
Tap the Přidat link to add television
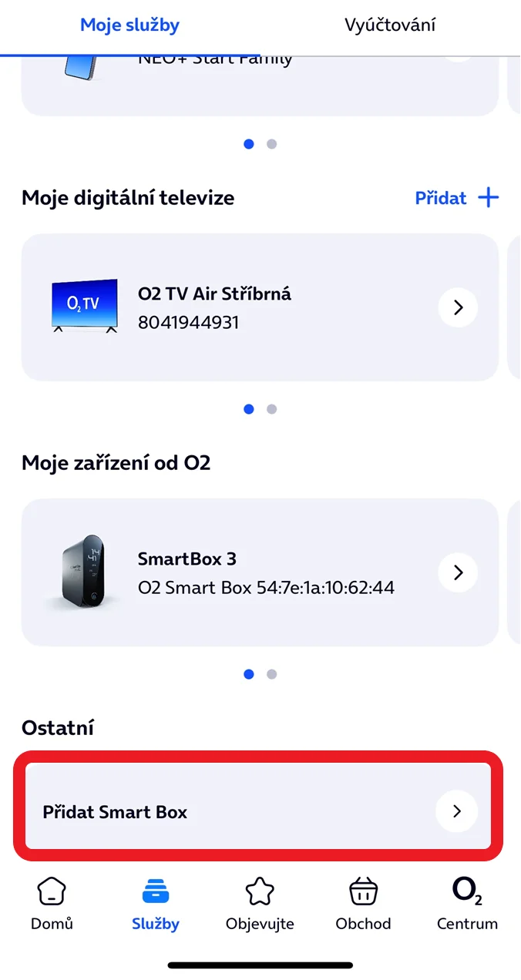coord(440,198)
